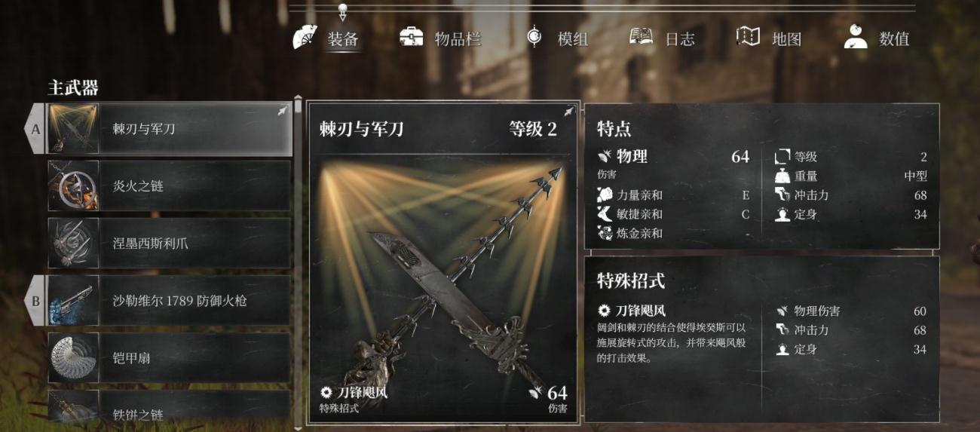
Task: Click the 铠甲扇 fan weapon icon
Action: 73,358
